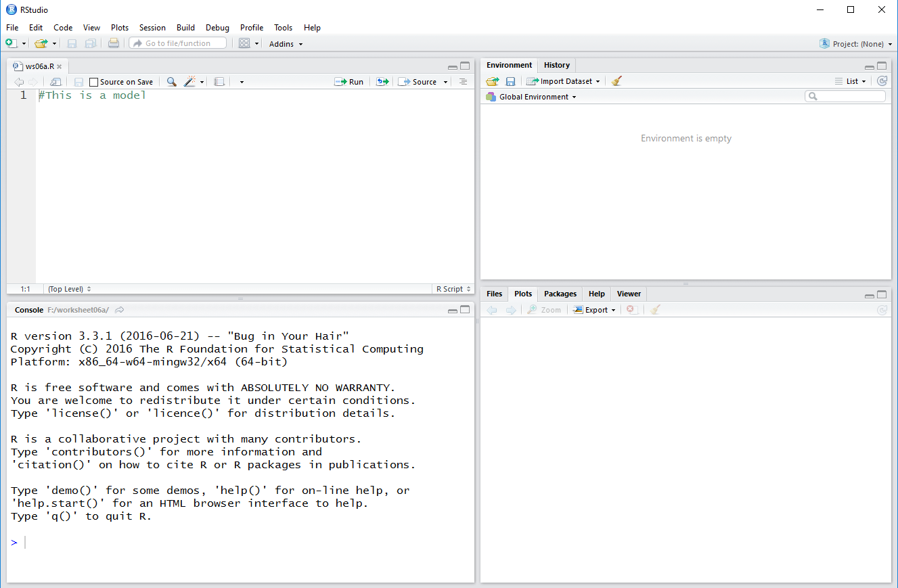Screen dimensions: 898x588
Task: Click the environment search box
Action: point(845,97)
